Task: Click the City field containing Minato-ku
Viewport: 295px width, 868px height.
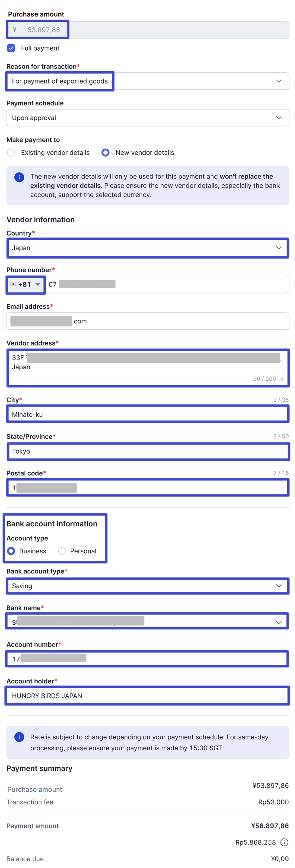Action: pos(148,414)
